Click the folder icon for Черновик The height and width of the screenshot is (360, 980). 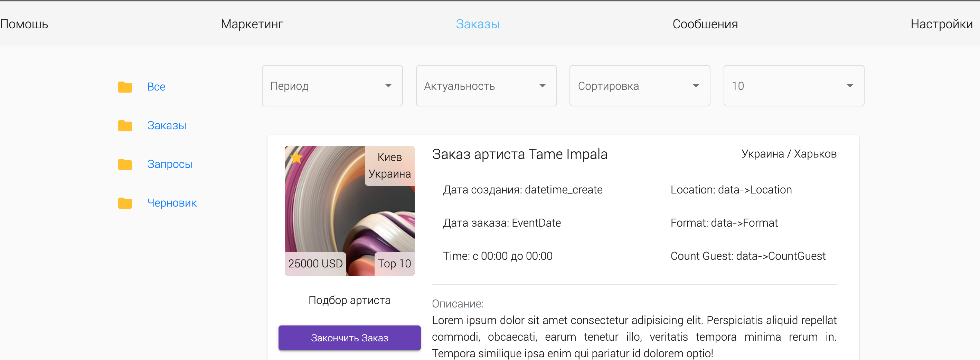[x=124, y=203]
